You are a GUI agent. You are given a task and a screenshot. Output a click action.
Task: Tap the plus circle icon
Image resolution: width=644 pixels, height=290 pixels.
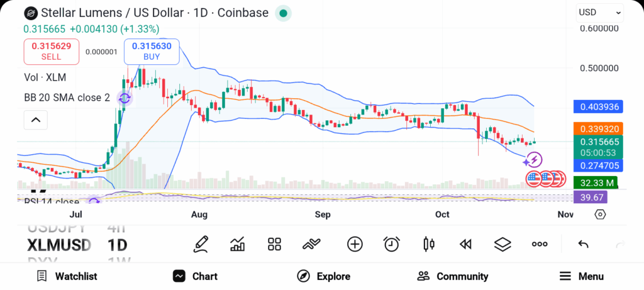[355, 244]
